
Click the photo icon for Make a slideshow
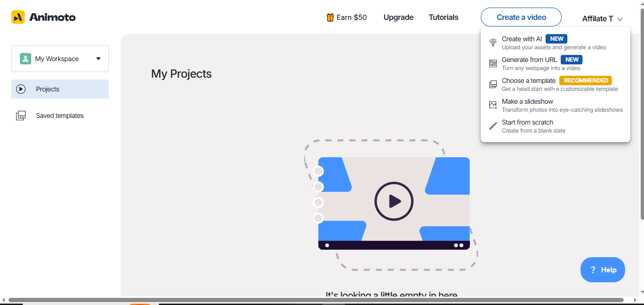(493, 105)
